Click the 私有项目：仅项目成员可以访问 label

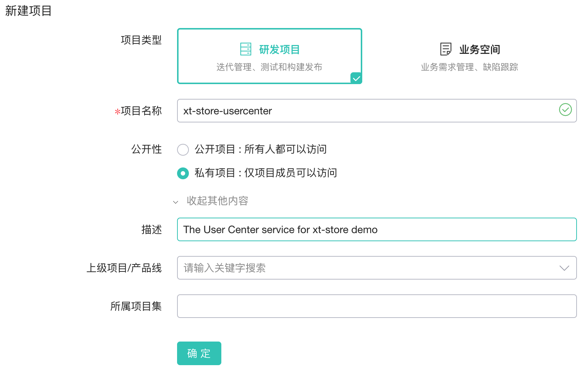(266, 173)
